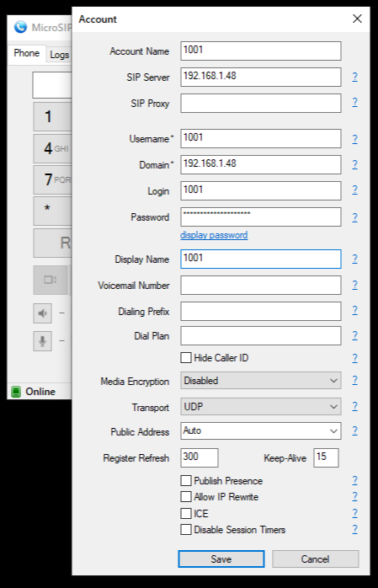The width and height of the screenshot is (378, 588).
Task: Click the Account Name input field
Action: click(x=261, y=51)
